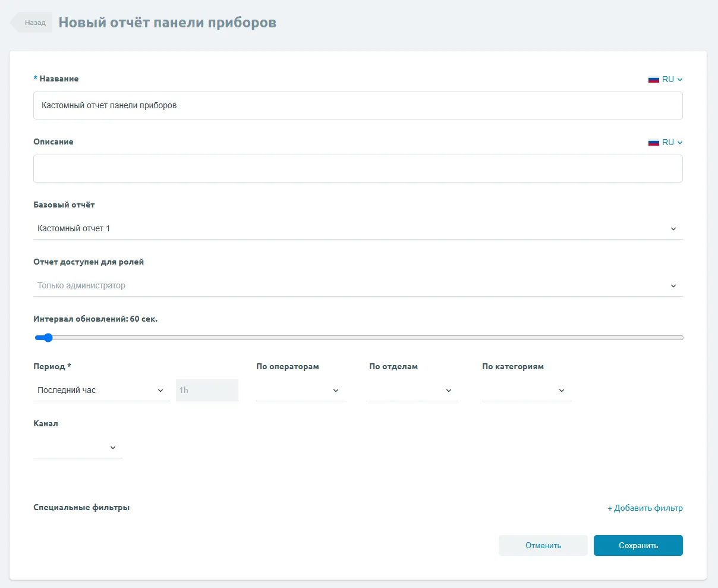718x588 pixels.
Task: Open the Канал dropdown
Action: (77, 448)
